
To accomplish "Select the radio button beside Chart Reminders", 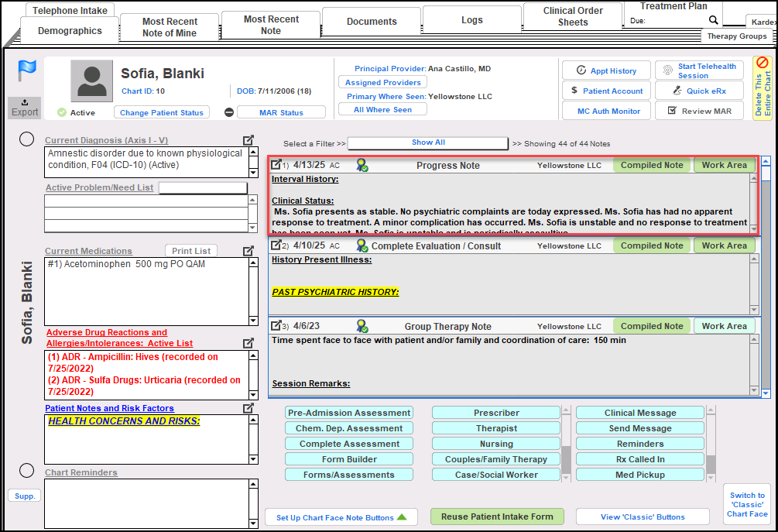I will coord(26,471).
